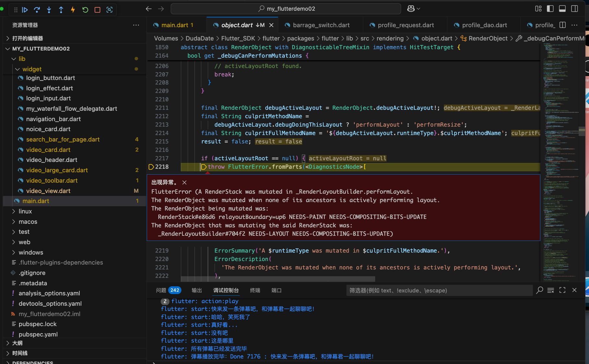Switch to profile_request.dart tab
The width and height of the screenshot is (589, 364).
point(405,25)
